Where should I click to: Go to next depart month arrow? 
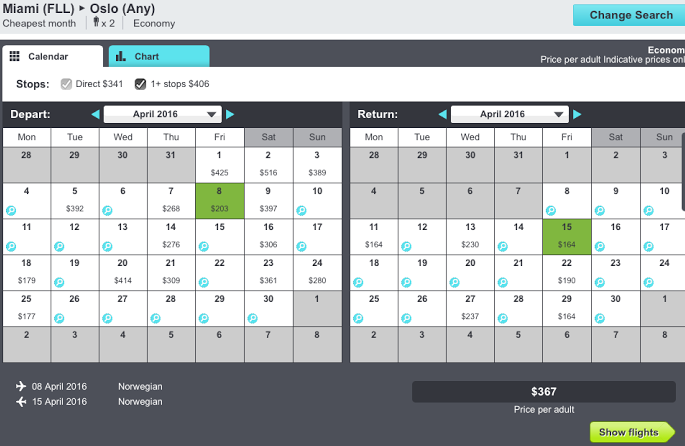coord(230,114)
